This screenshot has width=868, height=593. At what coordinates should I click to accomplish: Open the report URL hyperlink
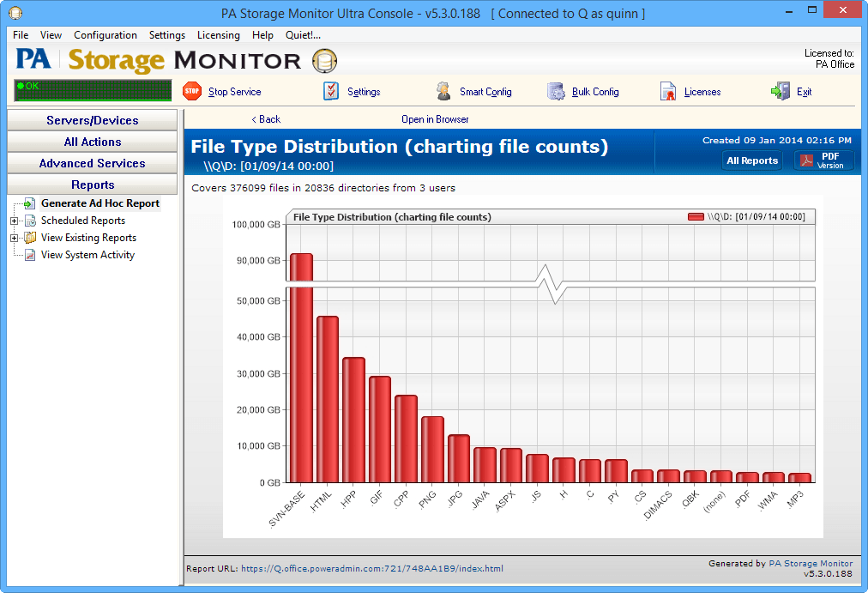(372, 569)
